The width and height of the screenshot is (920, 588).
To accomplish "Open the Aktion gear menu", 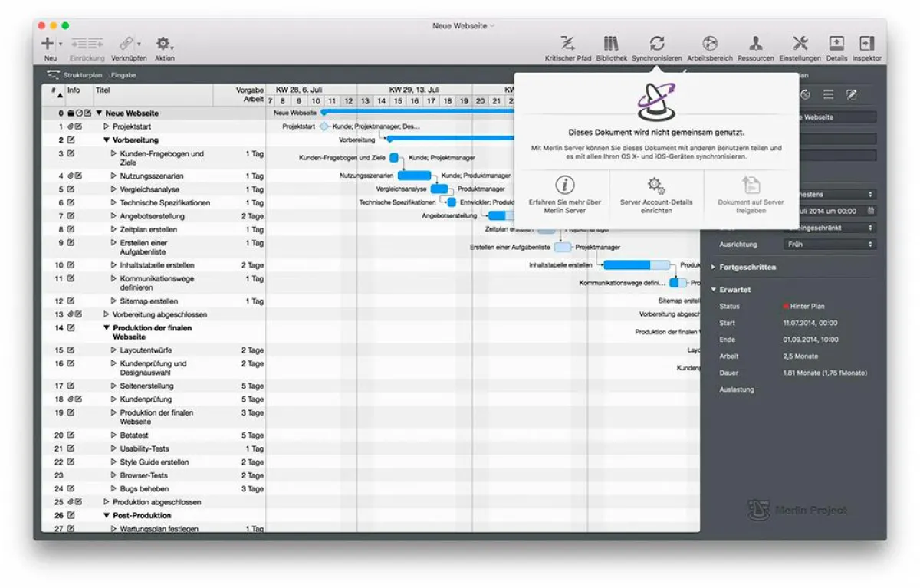I will [163, 42].
